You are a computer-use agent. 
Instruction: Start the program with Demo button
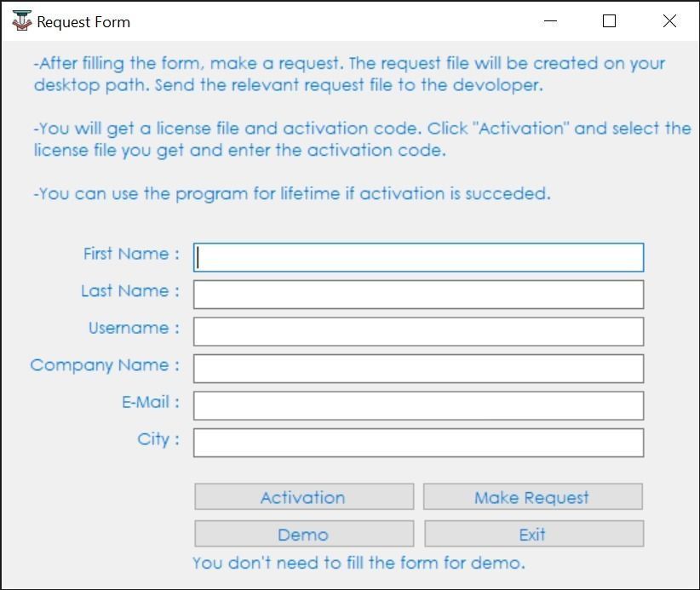coord(303,535)
